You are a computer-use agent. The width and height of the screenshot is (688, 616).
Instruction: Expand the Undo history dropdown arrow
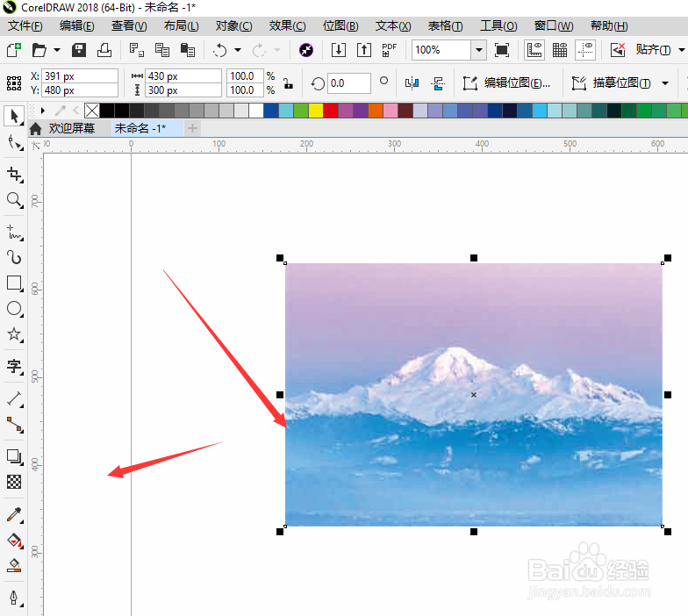238,49
